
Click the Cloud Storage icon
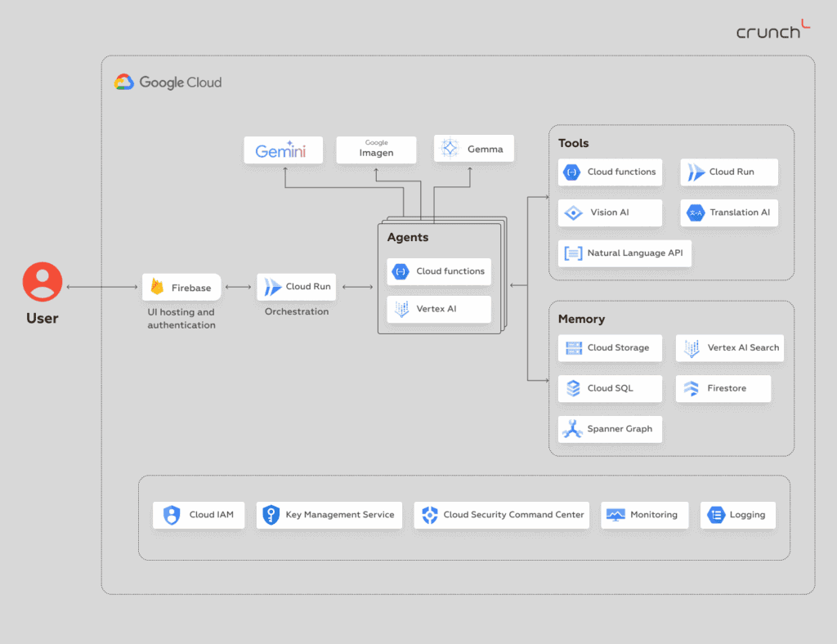tap(573, 348)
